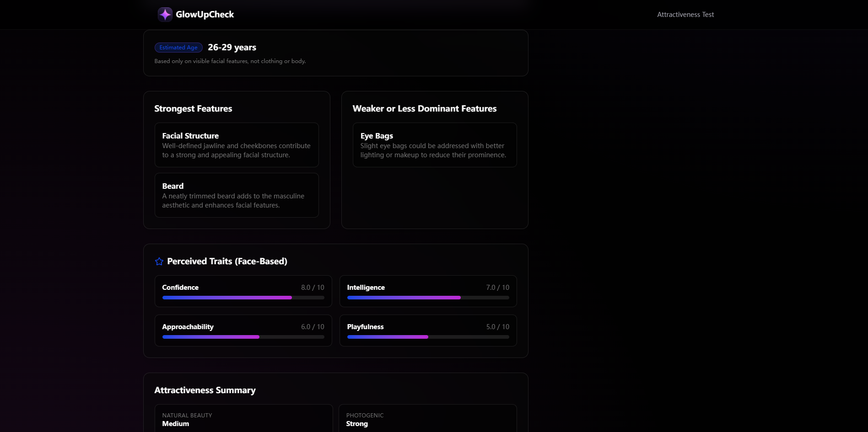This screenshot has height=432, width=868.
Task: Click the Attractiveness Summary heading
Action: [x=205, y=390]
